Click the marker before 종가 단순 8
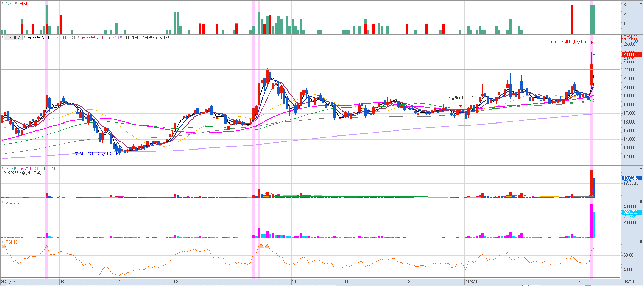 79,37
